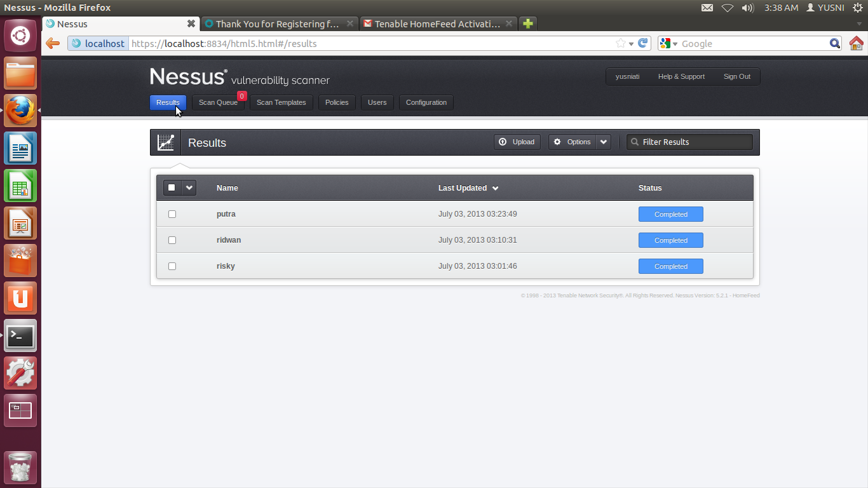Viewport: 868px width, 488px height.
Task: Go to Firefox home page icon
Action: 857,43
